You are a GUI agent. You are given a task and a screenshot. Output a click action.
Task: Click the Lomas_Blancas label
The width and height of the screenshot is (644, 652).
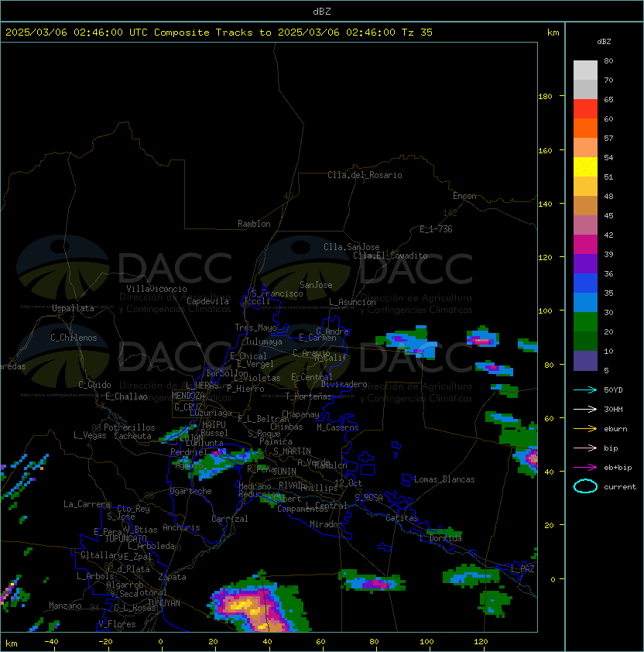[444, 479]
